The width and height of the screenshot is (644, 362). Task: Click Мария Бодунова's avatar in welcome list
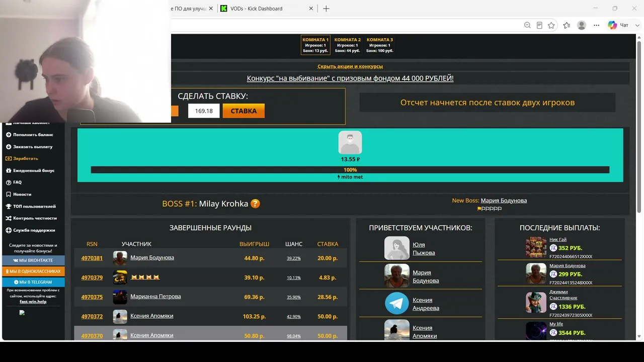pyautogui.click(x=397, y=276)
